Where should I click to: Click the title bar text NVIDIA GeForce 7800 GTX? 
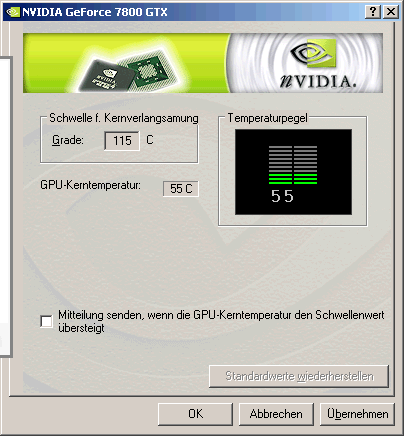click(x=95, y=12)
